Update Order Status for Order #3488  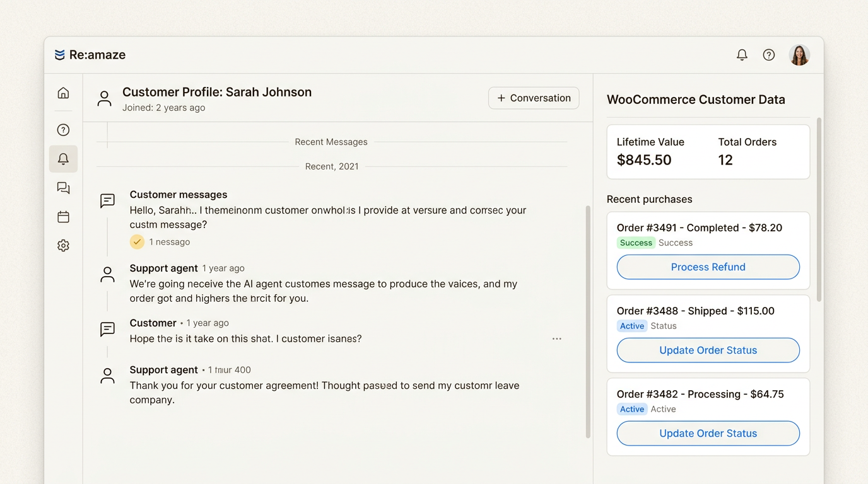(708, 350)
